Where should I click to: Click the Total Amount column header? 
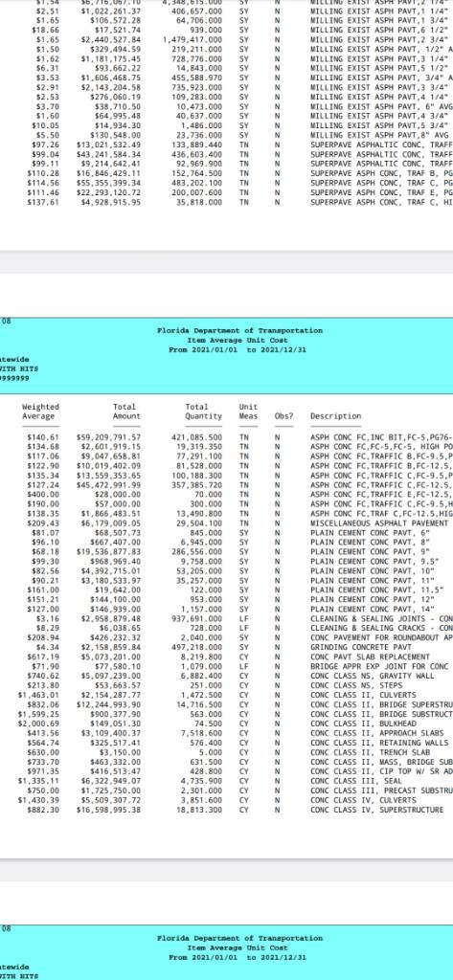(x=127, y=412)
